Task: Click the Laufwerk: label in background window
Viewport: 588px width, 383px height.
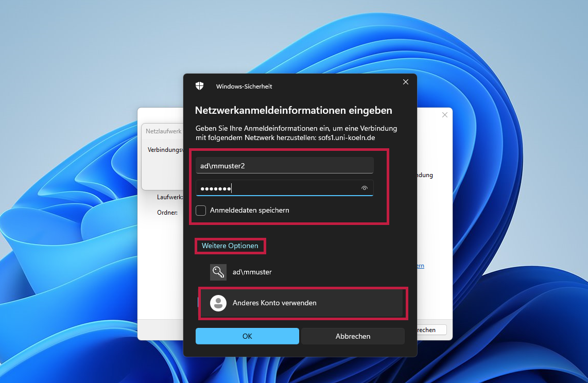Action: (x=170, y=197)
